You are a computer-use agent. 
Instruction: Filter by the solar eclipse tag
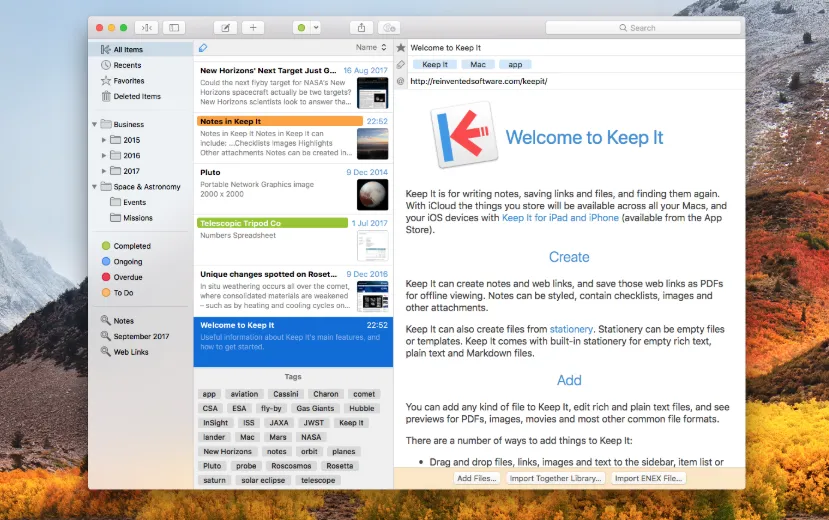click(263, 480)
